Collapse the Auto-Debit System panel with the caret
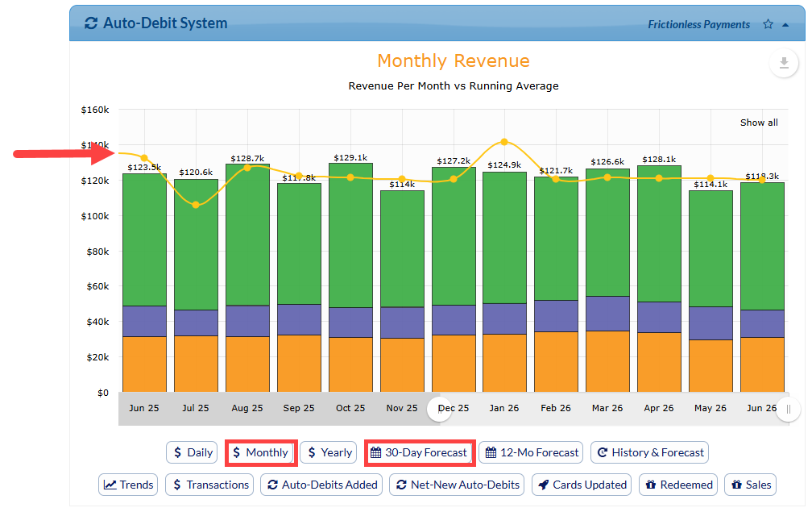The height and width of the screenshot is (512, 812). click(x=785, y=25)
